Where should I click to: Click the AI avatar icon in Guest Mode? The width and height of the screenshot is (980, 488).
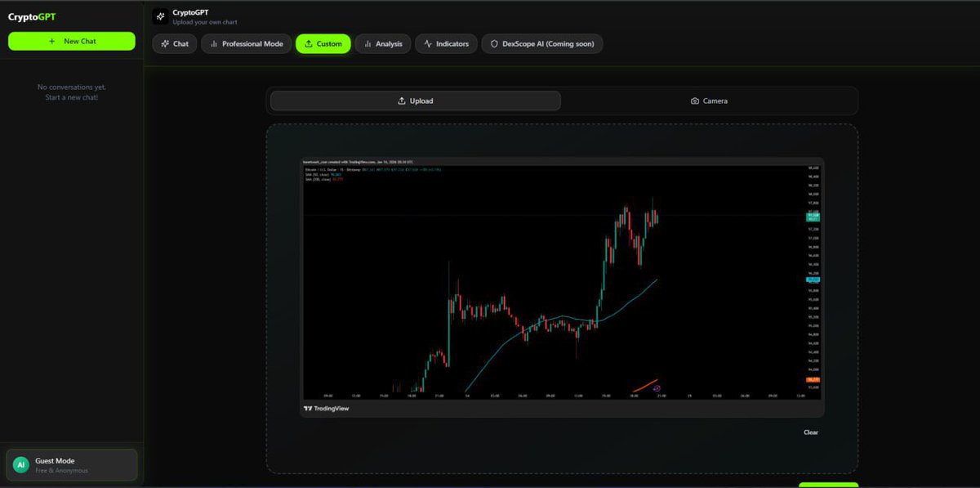(x=21, y=464)
